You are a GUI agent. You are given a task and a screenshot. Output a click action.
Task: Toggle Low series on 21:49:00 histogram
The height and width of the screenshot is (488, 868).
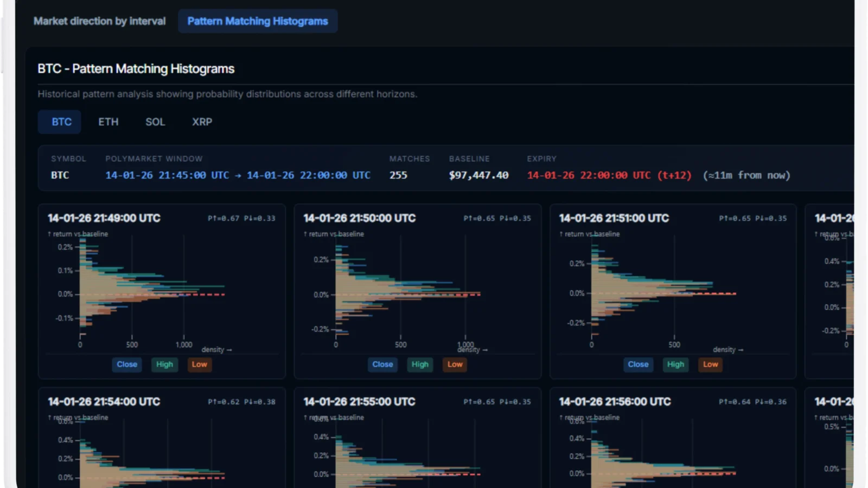point(199,364)
